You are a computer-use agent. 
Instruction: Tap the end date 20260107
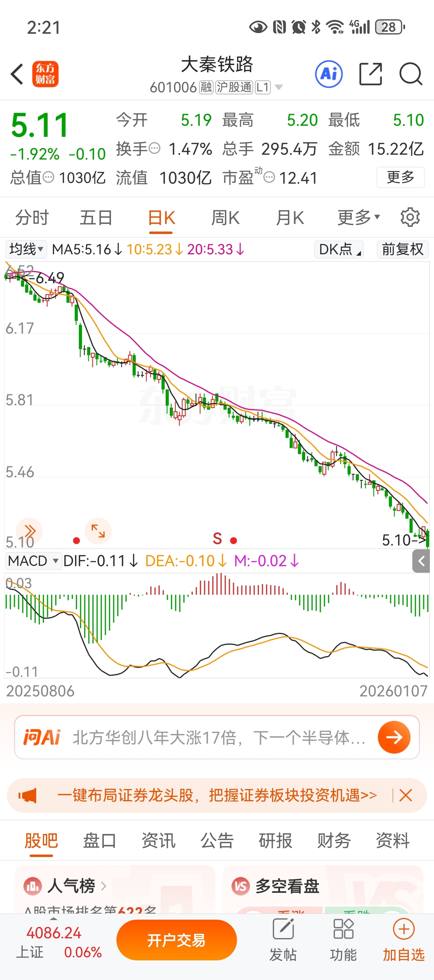pyautogui.click(x=393, y=691)
